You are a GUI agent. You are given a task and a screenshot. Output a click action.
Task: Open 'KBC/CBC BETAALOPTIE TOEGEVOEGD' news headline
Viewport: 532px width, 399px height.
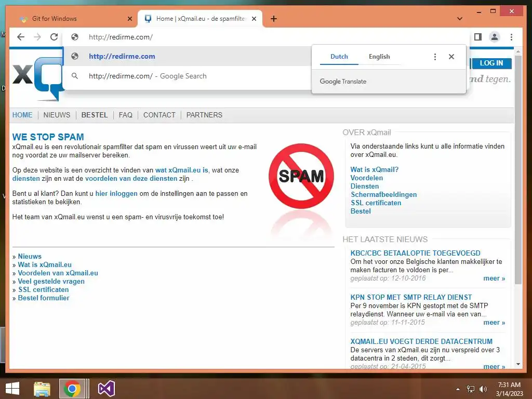pos(415,253)
